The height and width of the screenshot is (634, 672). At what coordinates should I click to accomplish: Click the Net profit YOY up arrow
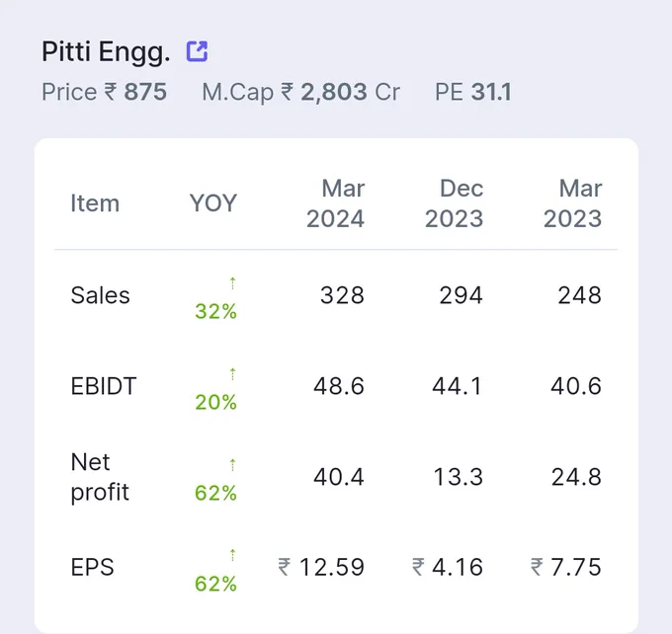tap(232, 465)
